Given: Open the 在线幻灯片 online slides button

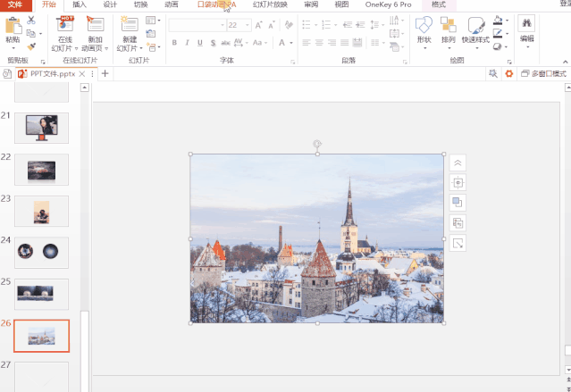Looking at the screenshot, I should pos(65,34).
